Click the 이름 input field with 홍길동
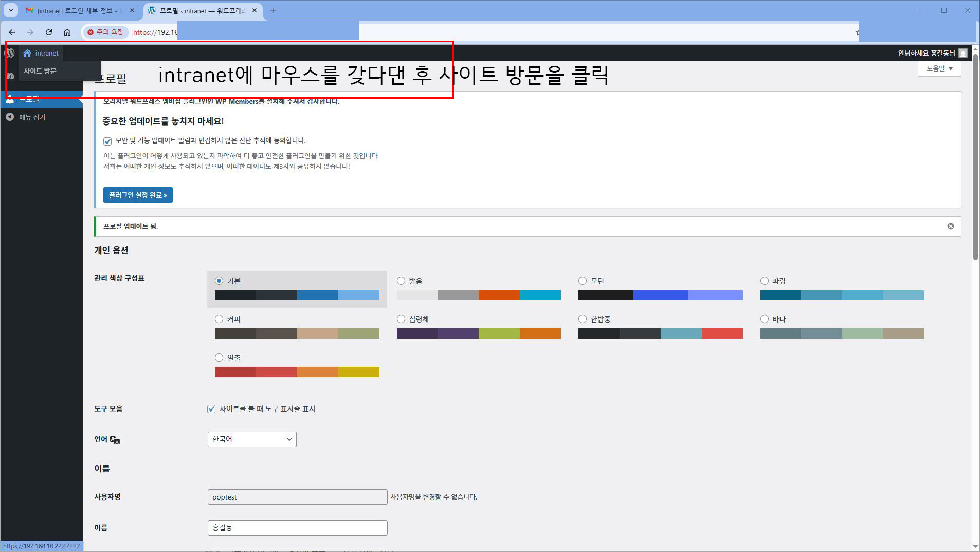Screen dimensions: 980x552 point(297,528)
